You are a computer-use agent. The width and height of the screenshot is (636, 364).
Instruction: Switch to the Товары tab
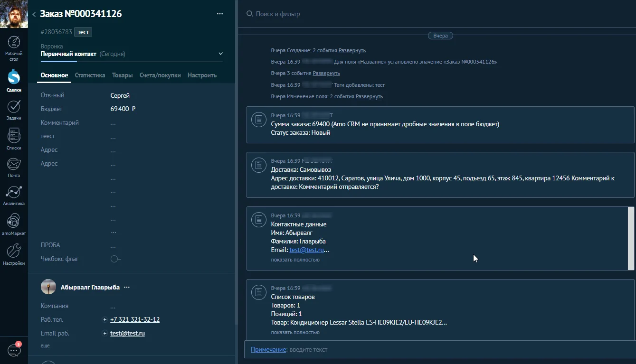122,75
